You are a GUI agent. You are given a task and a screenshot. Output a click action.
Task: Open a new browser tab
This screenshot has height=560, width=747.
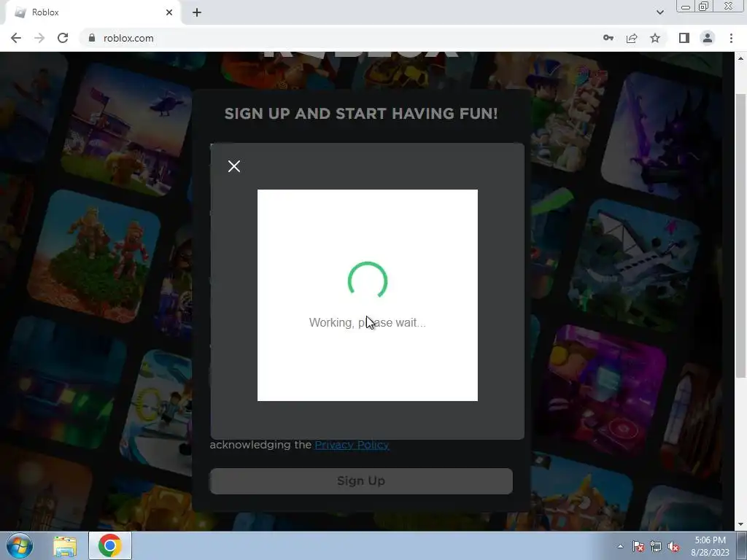point(197,12)
